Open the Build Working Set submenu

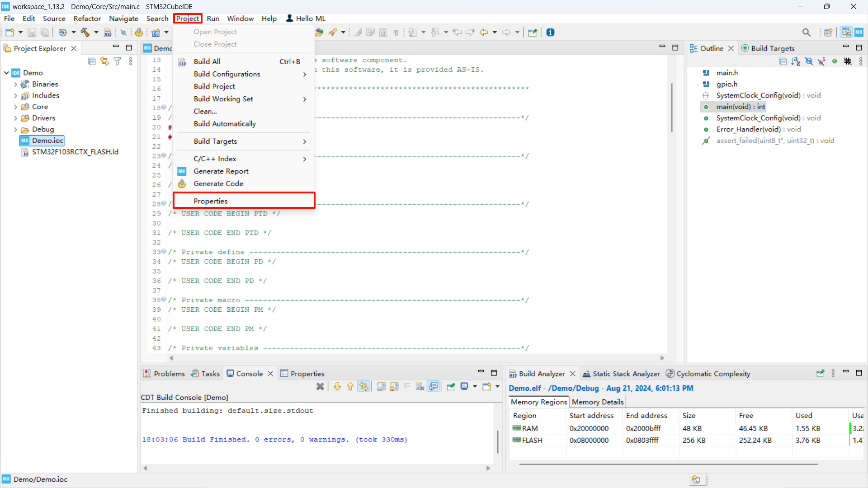[244, 99]
